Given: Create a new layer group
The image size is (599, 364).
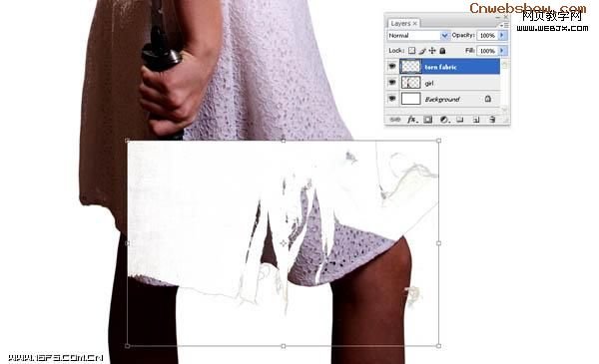Looking at the screenshot, I should pyautogui.click(x=460, y=120).
